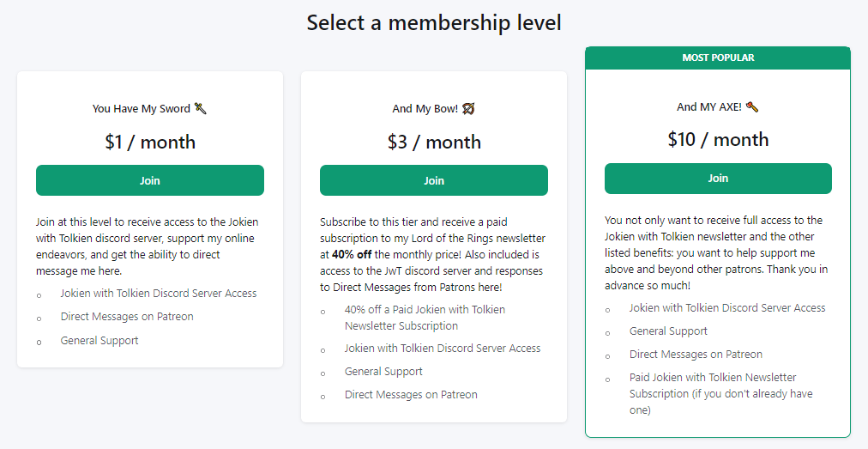
Task: Click Direct Messages on Patreon in $1 tier
Action: pyautogui.click(x=127, y=317)
